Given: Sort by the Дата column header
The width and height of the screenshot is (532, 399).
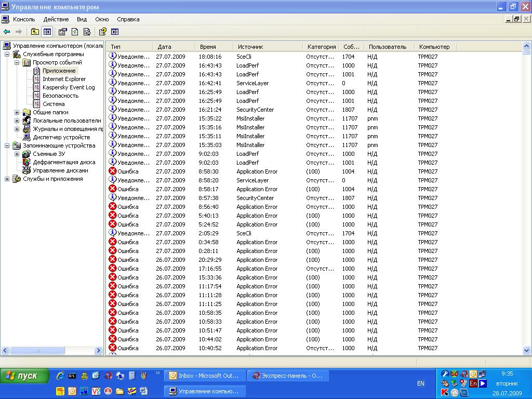Looking at the screenshot, I should click(174, 47).
